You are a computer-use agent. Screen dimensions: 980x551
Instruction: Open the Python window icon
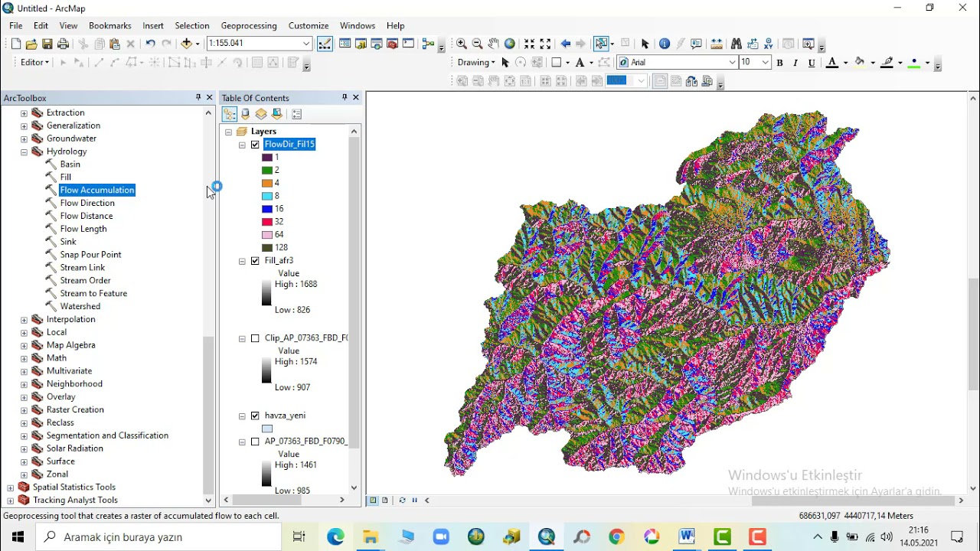(408, 44)
